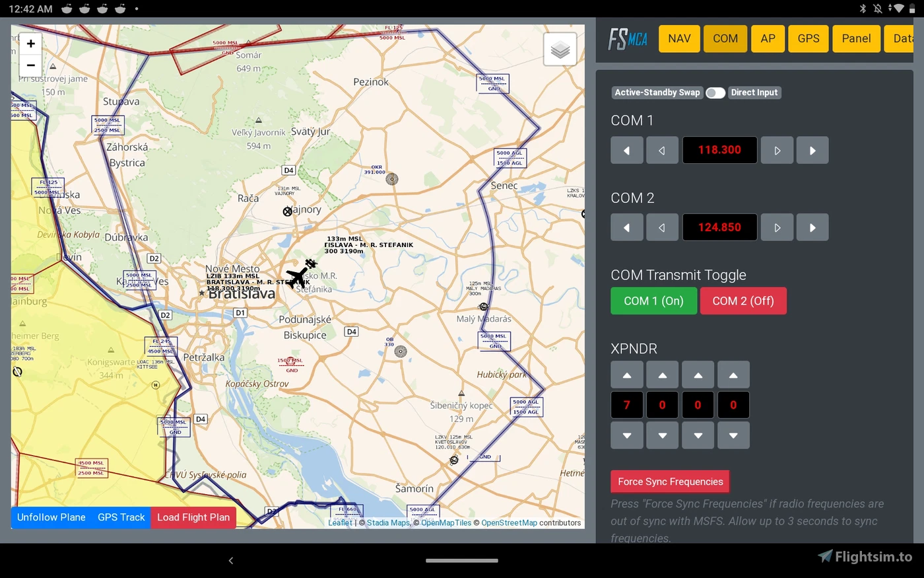This screenshot has height=578, width=924.
Task: Switch to the NAV tab
Action: [678, 38]
